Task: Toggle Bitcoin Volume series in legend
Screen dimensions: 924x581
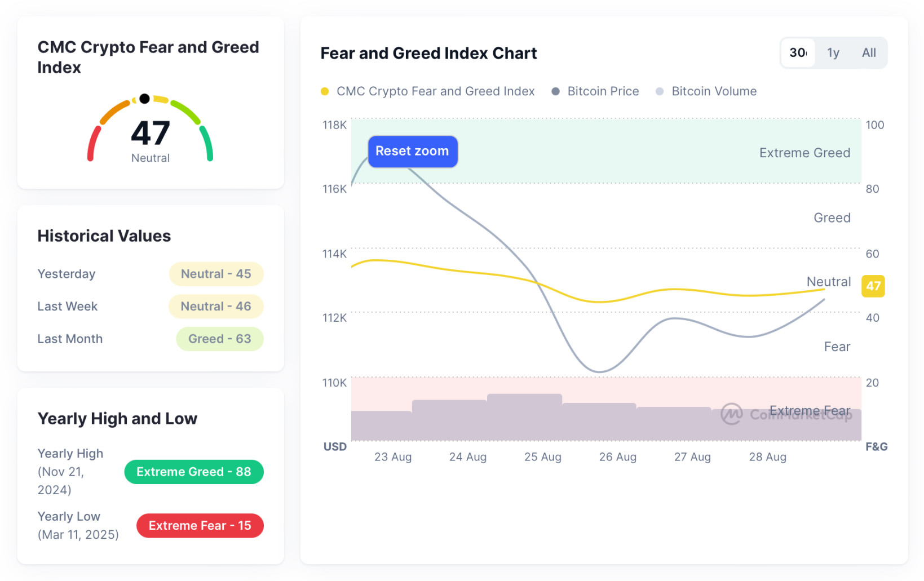Action: point(714,91)
